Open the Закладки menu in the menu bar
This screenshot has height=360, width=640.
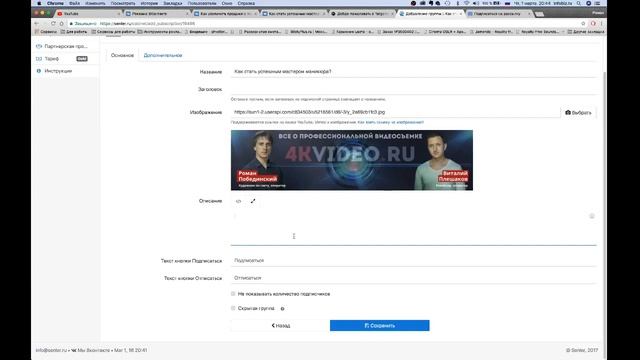(173, 3)
